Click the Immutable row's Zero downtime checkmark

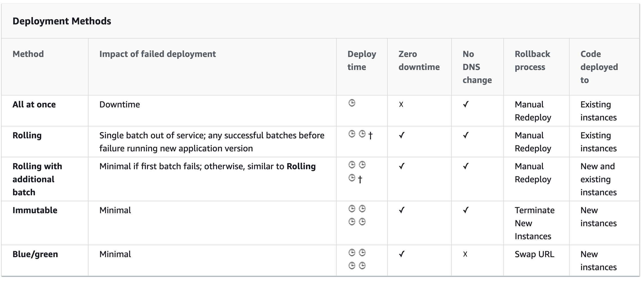coord(402,210)
